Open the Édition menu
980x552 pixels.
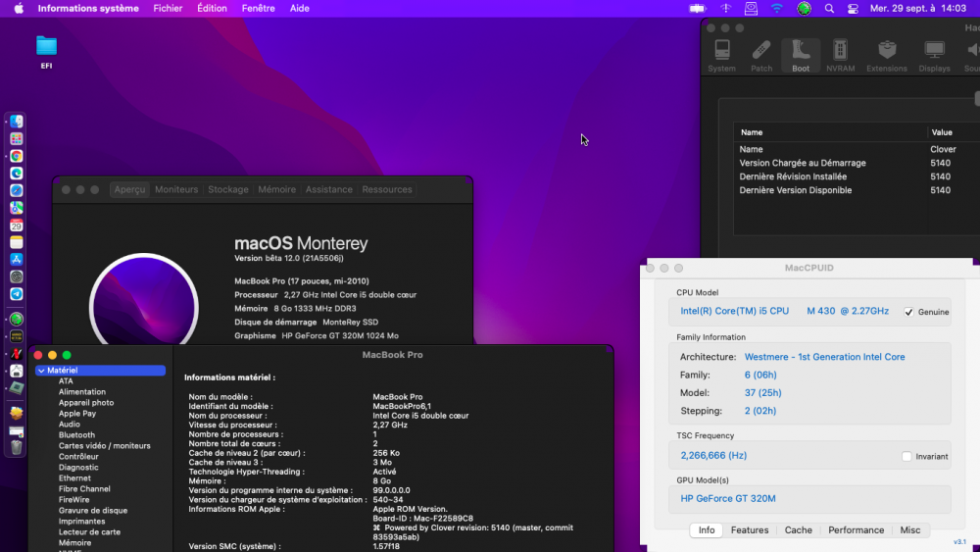212,9
